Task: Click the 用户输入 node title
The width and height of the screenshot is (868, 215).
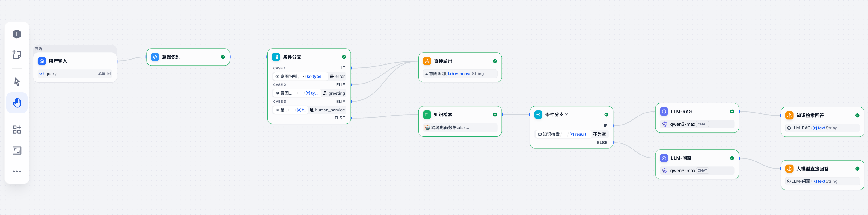Action: tap(58, 61)
